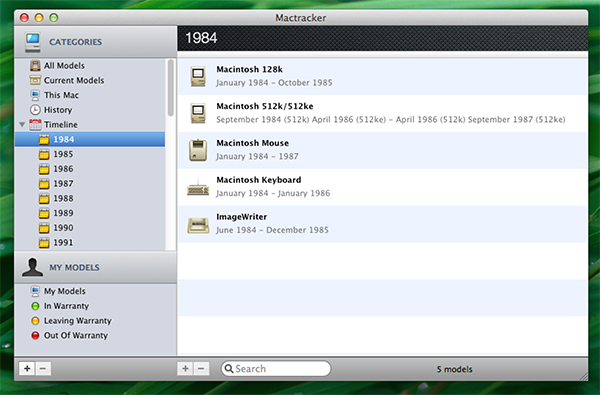Click the Macintosh 512k/512ke computer icon

[198, 113]
